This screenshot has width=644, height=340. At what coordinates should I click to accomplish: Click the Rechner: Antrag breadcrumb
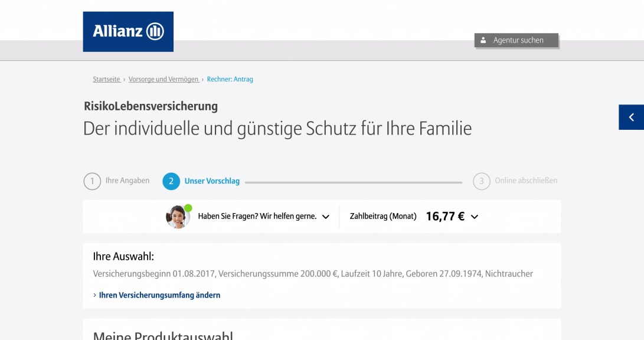230,79
